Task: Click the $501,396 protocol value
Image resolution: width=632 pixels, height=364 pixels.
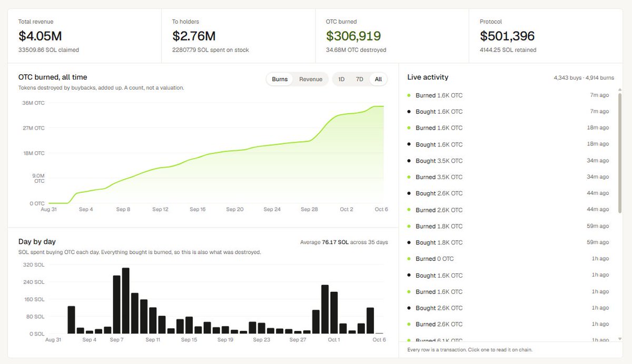Action: pos(507,36)
